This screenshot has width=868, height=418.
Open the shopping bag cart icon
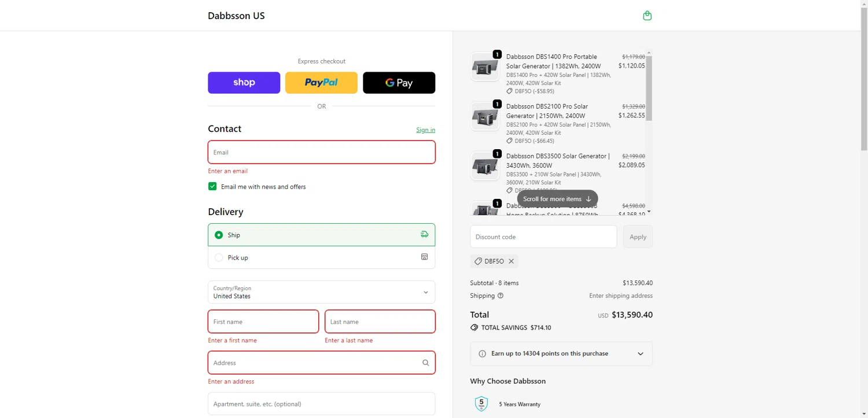pos(647,16)
